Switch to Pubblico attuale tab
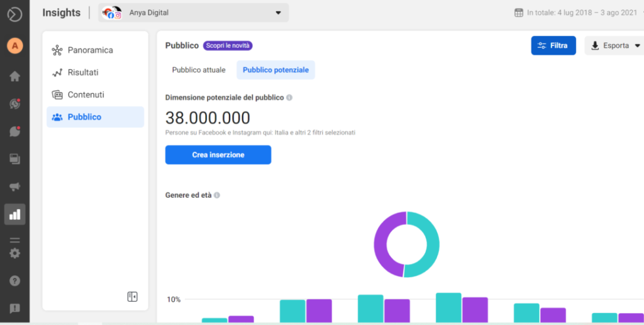The image size is (644, 325). tap(199, 70)
